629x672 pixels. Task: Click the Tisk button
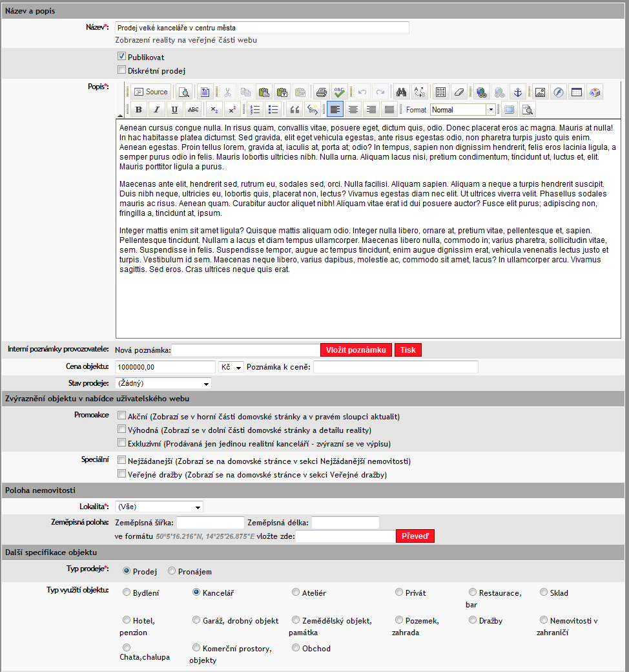coord(408,350)
